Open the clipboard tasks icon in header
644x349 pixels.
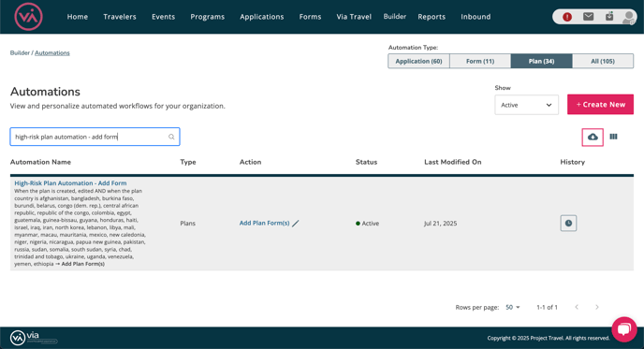609,17
